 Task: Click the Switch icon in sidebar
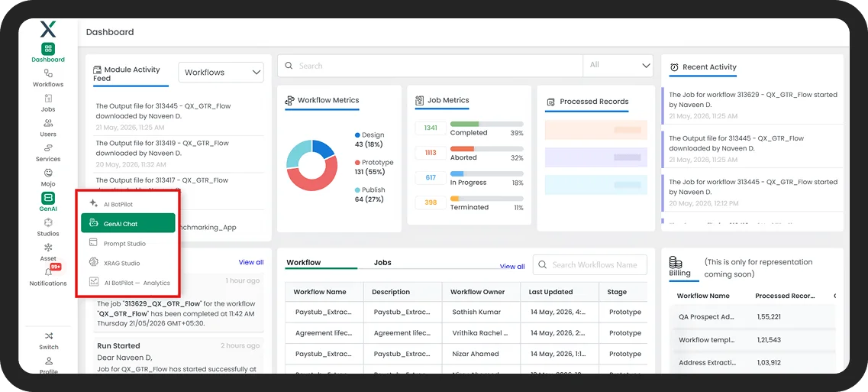coord(49,336)
